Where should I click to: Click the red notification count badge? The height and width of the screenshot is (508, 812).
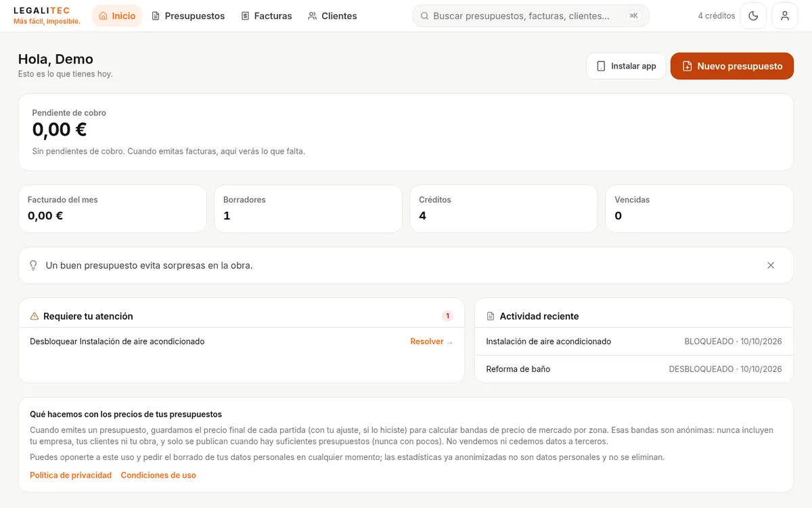(x=447, y=316)
